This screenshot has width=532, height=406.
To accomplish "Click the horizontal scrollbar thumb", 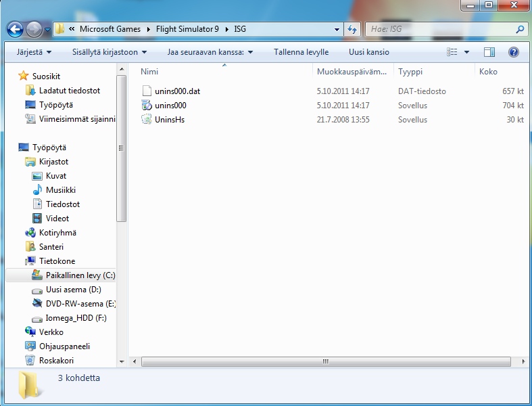I will pyautogui.click(x=326, y=361).
